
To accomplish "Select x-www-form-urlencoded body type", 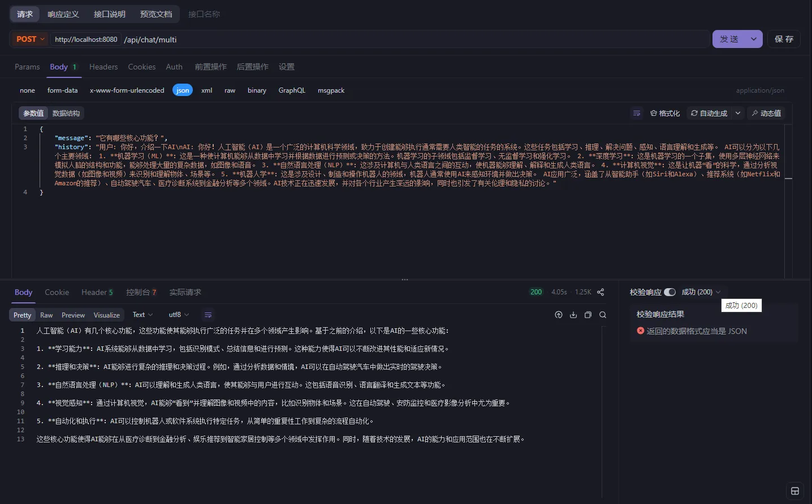I will (x=127, y=90).
